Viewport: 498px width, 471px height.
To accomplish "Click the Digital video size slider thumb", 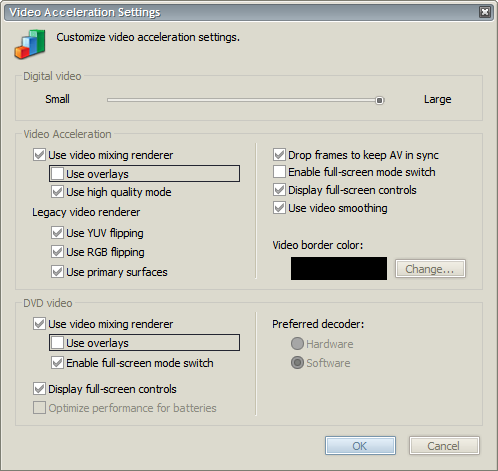I will click(x=379, y=100).
